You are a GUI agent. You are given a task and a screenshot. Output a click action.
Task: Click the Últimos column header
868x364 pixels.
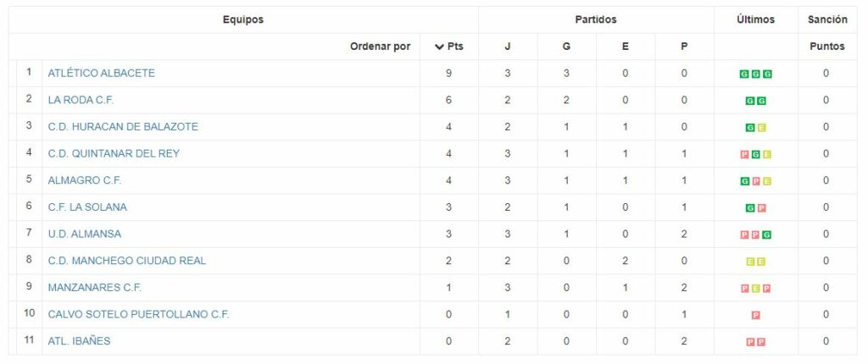[755, 19]
